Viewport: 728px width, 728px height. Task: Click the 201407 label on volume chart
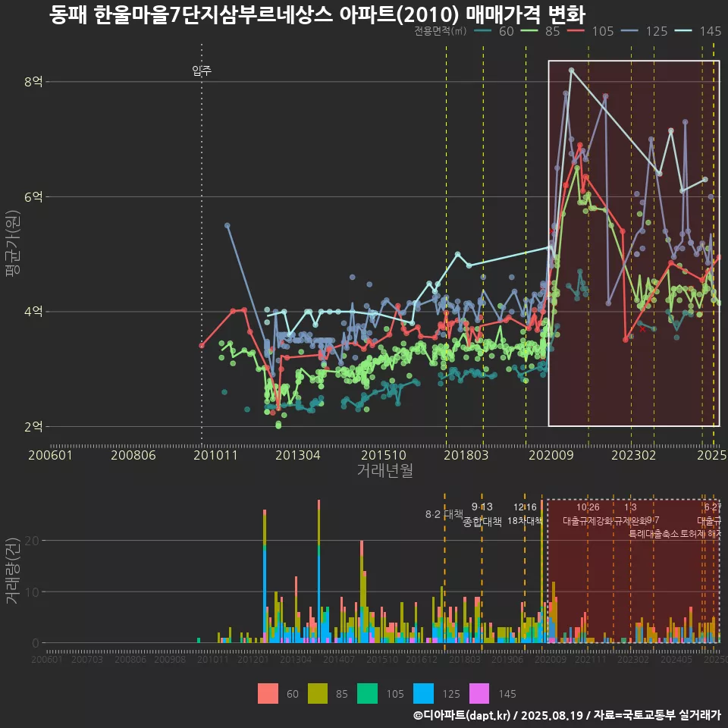(x=339, y=660)
